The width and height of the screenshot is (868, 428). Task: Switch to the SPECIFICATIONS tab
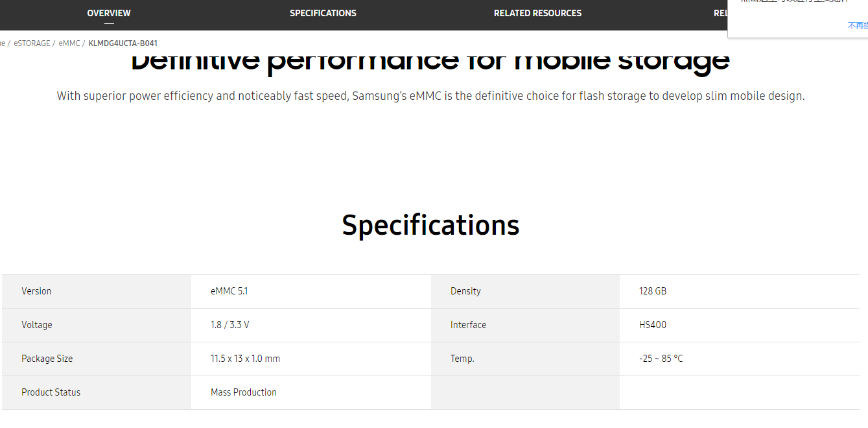pos(323,13)
